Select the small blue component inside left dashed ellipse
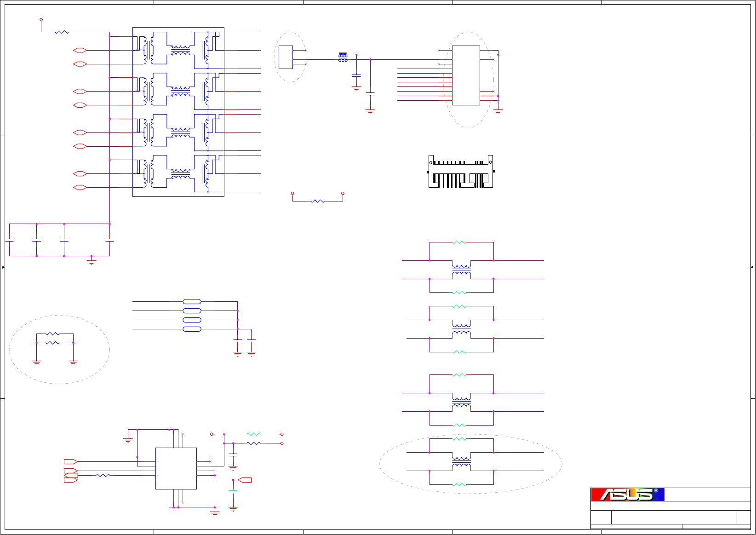The image size is (756, 535). point(286,57)
